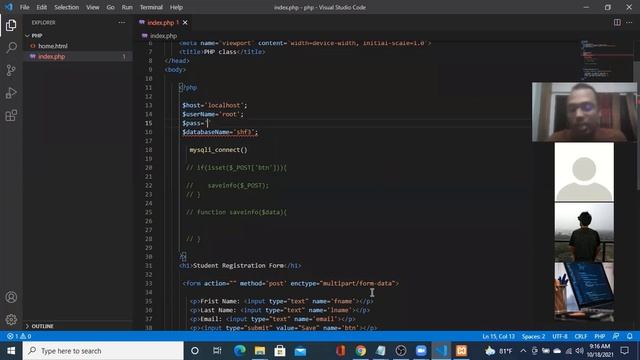Change encoding via UTF-8 status
This screenshot has width=640, height=360.
click(x=560, y=336)
